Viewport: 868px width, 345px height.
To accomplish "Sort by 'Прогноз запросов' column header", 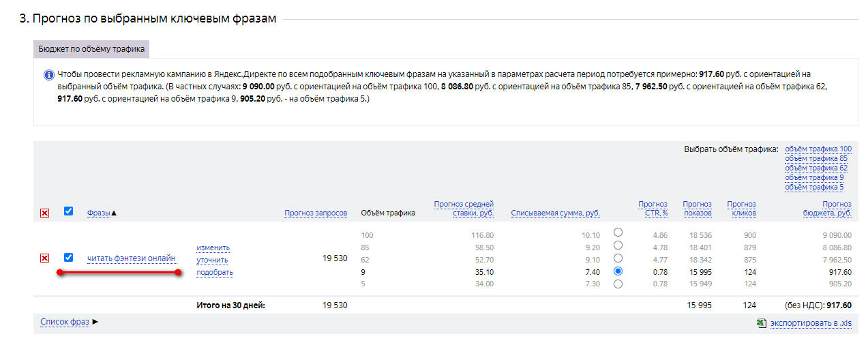I will click(x=316, y=213).
